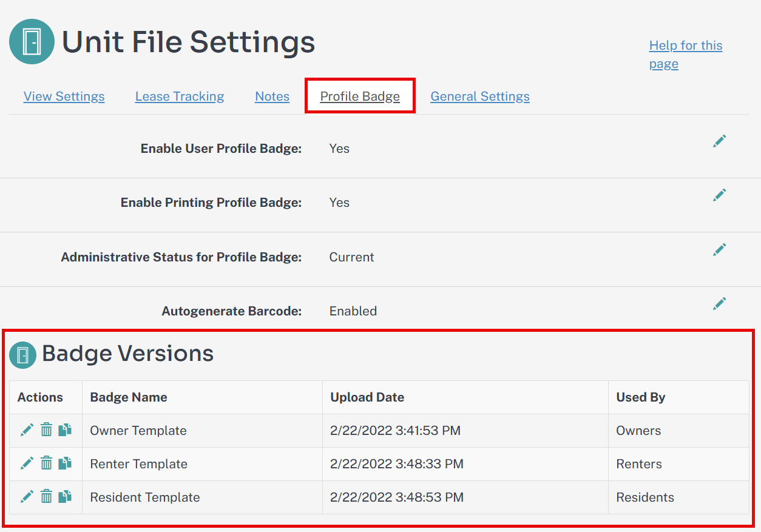This screenshot has height=532, width=761.
Task: Edit the Enable Printing Profile Badge setting
Action: 719,195
